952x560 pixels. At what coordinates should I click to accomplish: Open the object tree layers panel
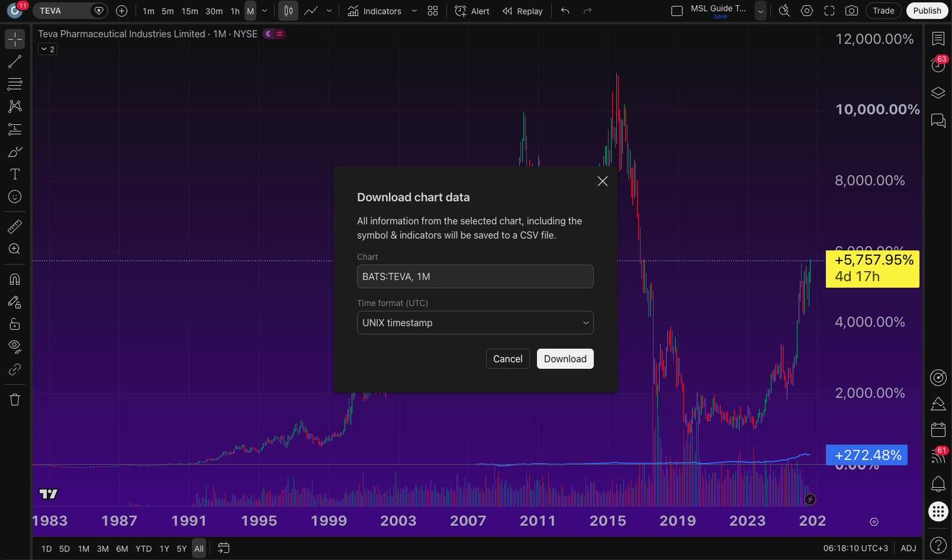tap(938, 93)
